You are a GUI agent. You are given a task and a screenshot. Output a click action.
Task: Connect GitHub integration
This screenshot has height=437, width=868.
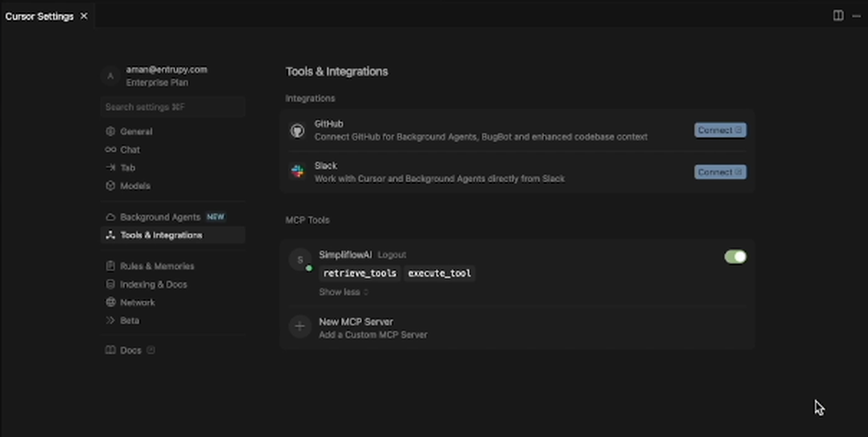pyautogui.click(x=720, y=130)
